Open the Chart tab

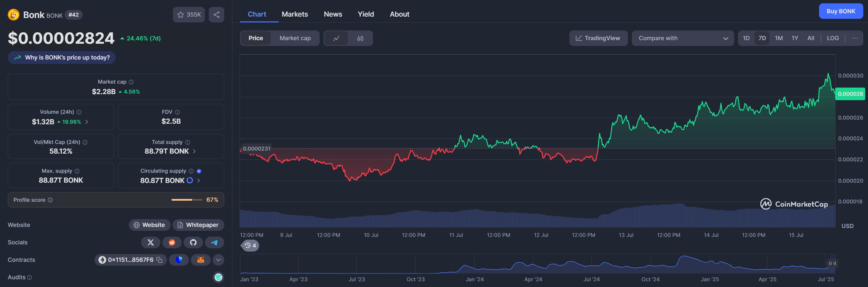(257, 14)
